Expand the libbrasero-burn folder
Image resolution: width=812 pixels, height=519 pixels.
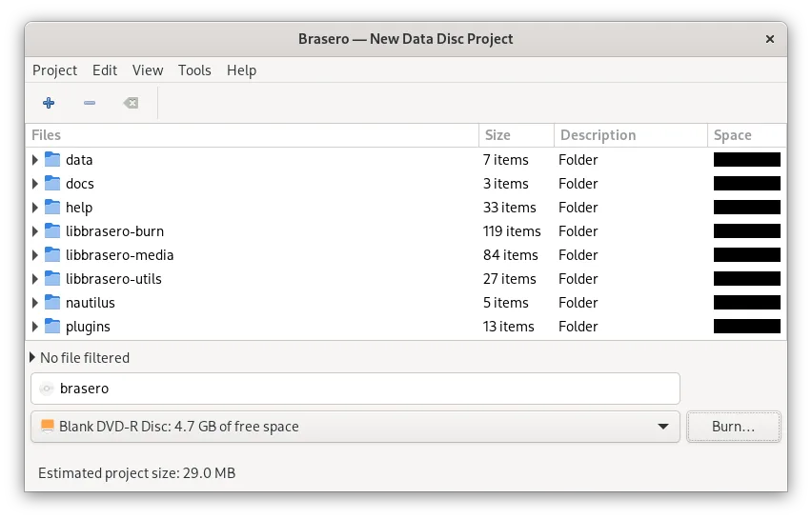pos(34,230)
